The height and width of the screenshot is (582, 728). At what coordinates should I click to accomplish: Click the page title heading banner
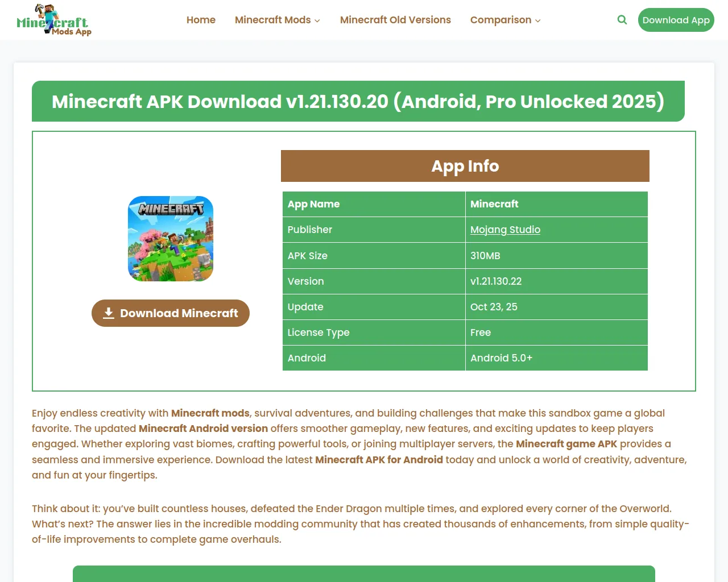(358, 101)
